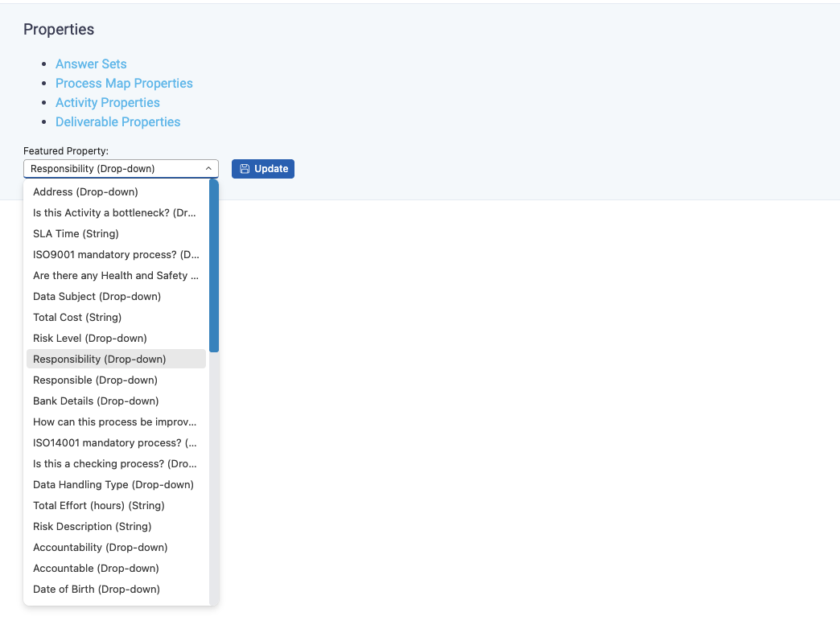Select ISO14001 mandatory process option
Viewport: 840px width, 633px height.
(116, 442)
